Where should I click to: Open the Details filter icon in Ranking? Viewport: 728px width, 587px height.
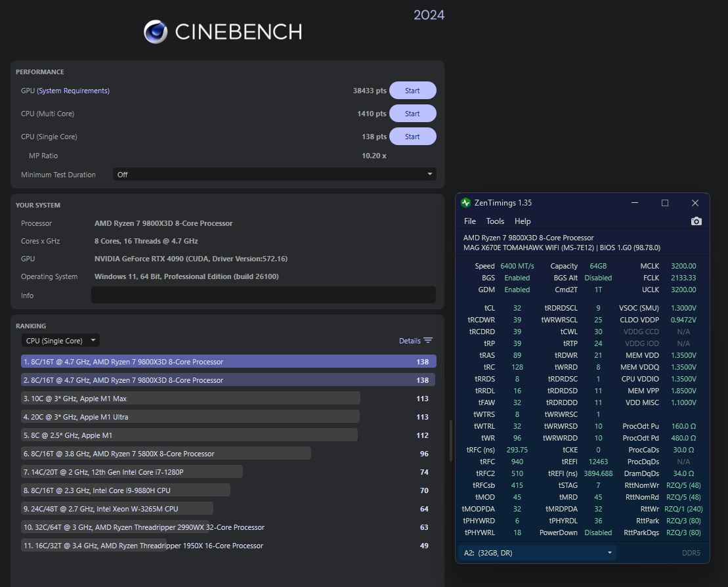pyautogui.click(x=428, y=340)
